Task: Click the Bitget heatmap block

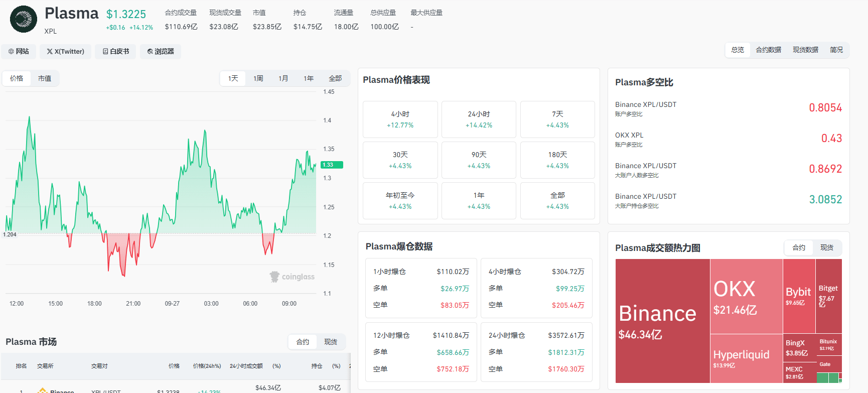Action: click(x=829, y=296)
